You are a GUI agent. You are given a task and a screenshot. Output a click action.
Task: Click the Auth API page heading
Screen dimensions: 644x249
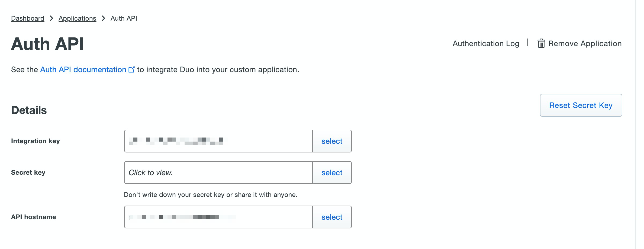coord(47,44)
